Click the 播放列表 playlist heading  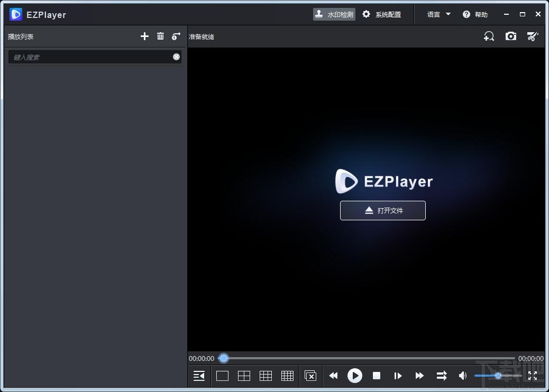(21, 37)
